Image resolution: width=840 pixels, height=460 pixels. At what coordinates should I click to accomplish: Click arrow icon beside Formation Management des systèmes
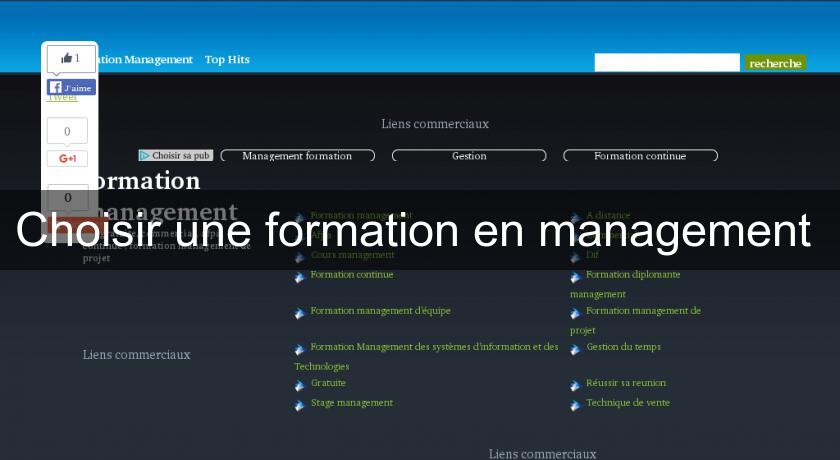point(299,350)
